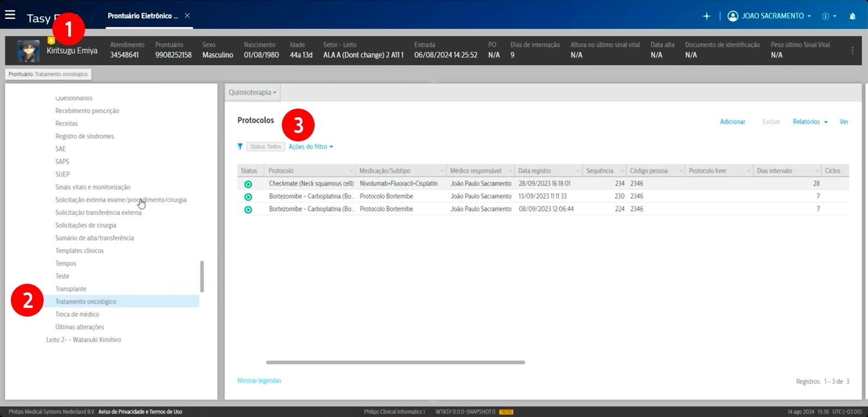Open Protocolo column header dropdown arrow
The image size is (868, 417).
coord(351,171)
